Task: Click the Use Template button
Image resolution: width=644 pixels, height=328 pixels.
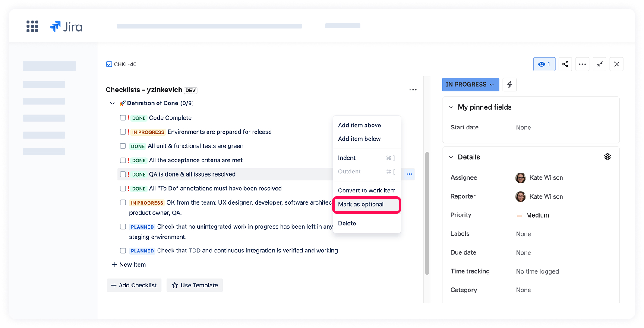Action: 195,285
